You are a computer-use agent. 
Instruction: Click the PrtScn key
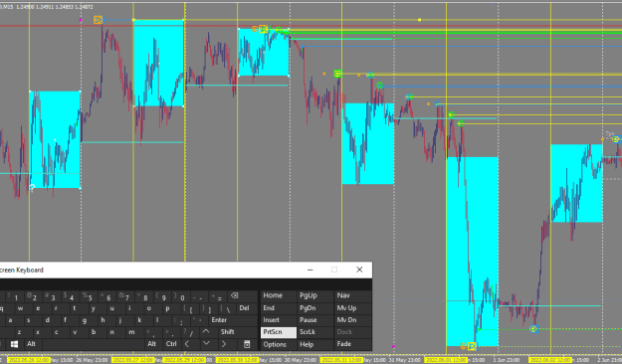tap(278, 332)
